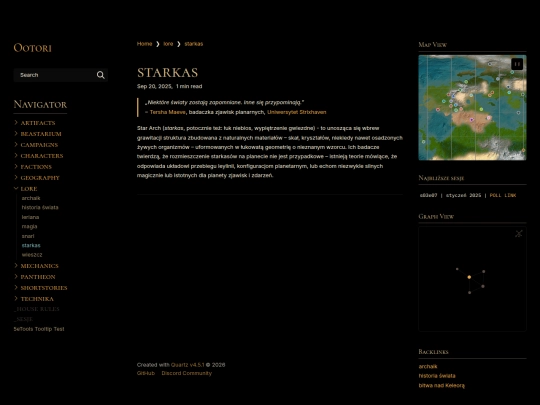Expand the Campaigns folder chevron
Screen dimensions: 540x405
(x=16, y=145)
